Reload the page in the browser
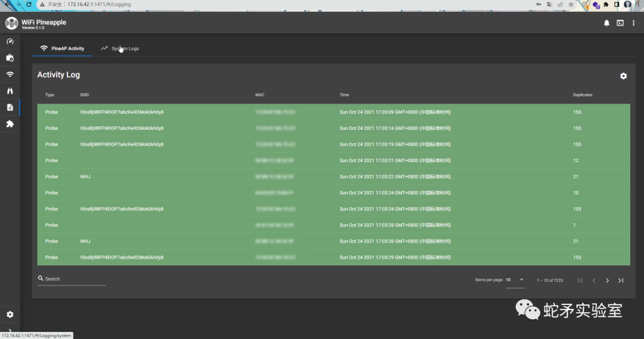This screenshot has width=644, height=339. point(29,5)
